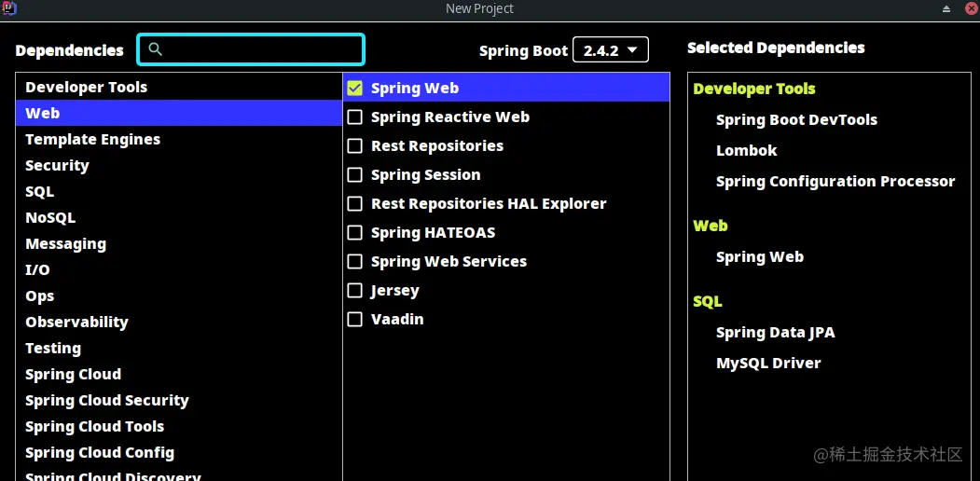Select the Testing category
This screenshot has width=980, height=481.
click(179, 349)
